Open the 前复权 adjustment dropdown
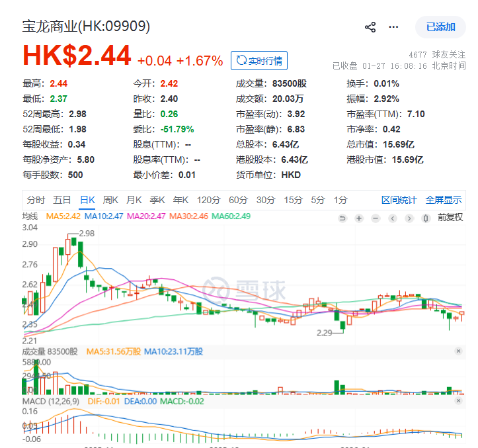 (x=450, y=217)
